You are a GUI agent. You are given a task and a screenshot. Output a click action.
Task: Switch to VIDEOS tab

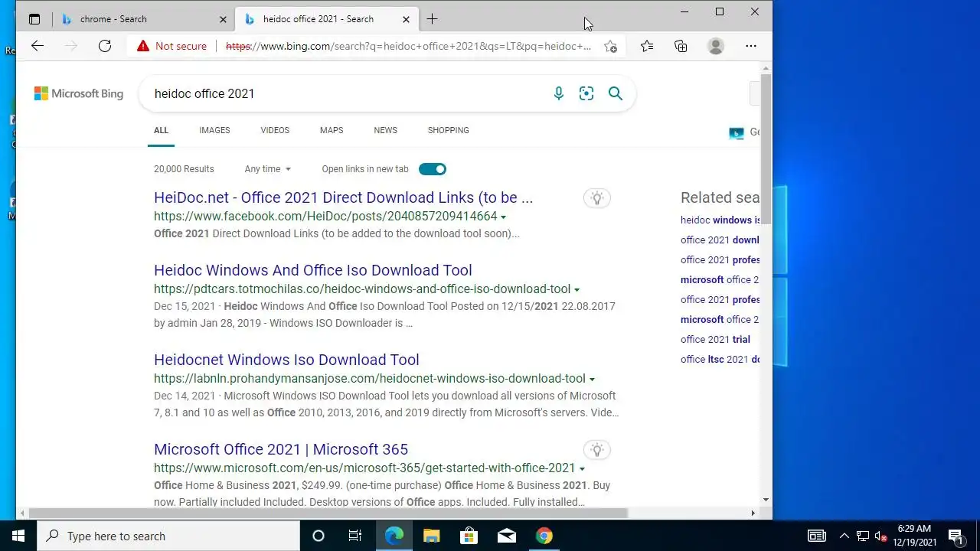275,130
